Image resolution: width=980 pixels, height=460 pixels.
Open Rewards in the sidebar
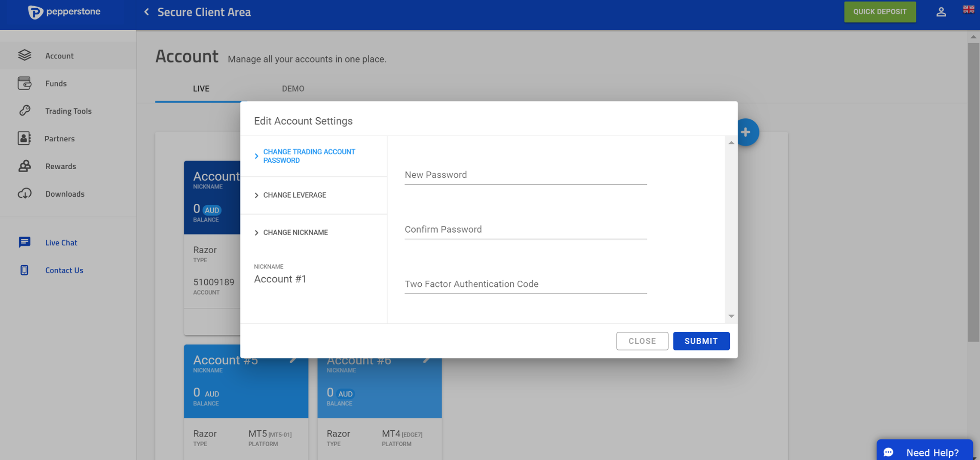pos(68,166)
